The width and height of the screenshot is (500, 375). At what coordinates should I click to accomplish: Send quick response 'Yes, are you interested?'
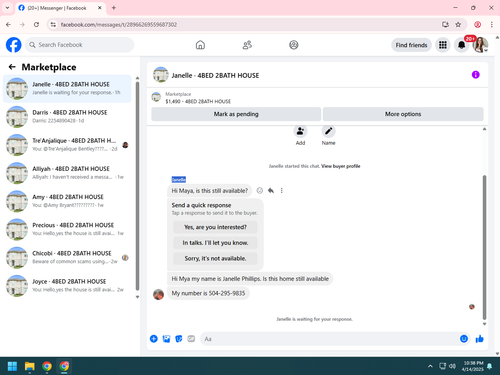pyautogui.click(x=215, y=227)
